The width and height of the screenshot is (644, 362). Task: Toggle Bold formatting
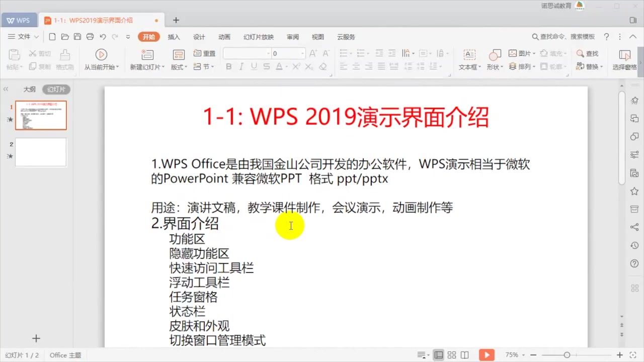pos(229,66)
